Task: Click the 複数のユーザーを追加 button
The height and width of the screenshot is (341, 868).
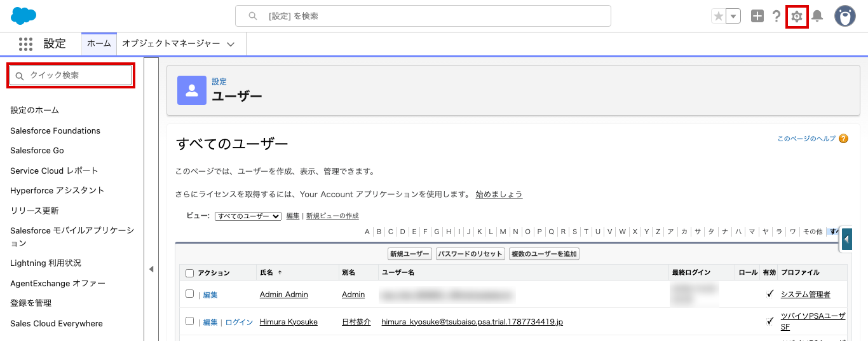Action: (x=545, y=254)
